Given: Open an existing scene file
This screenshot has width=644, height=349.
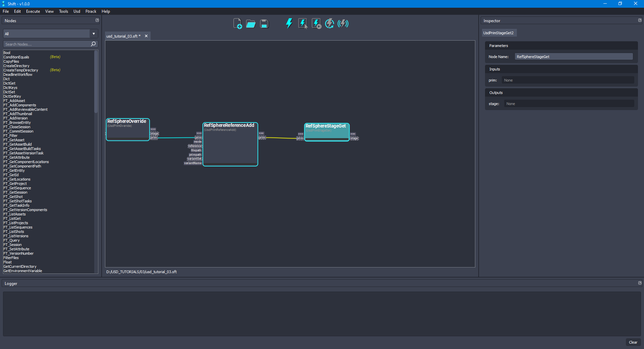Looking at the screenshot, I should [x=251, y=23].
